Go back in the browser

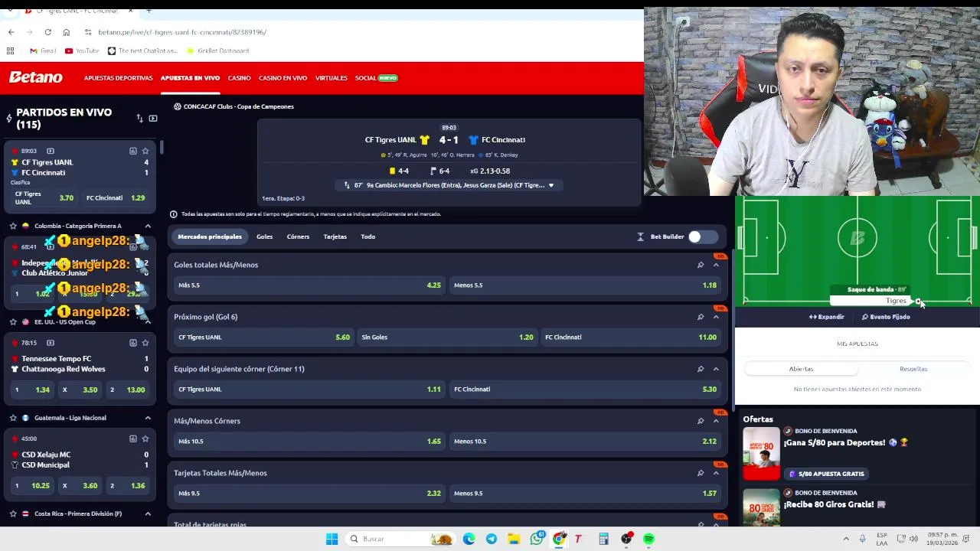point(11,32)
